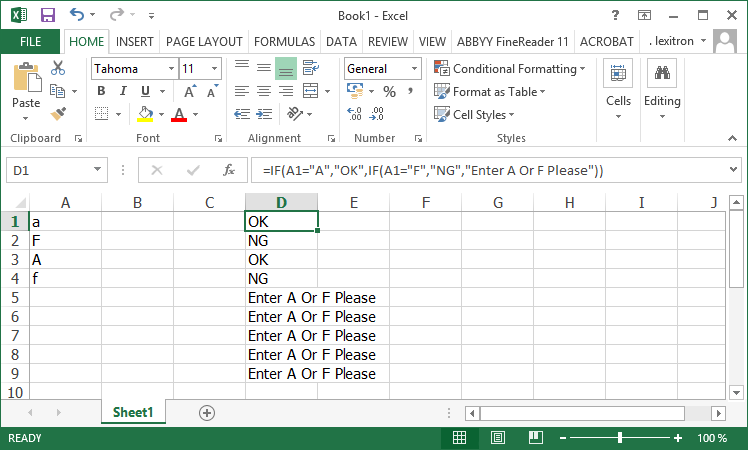This screenshot has width=748, height=450.
Task: Toggle Underline formatting
Action: pyautogui.click(x=145, y=91)
